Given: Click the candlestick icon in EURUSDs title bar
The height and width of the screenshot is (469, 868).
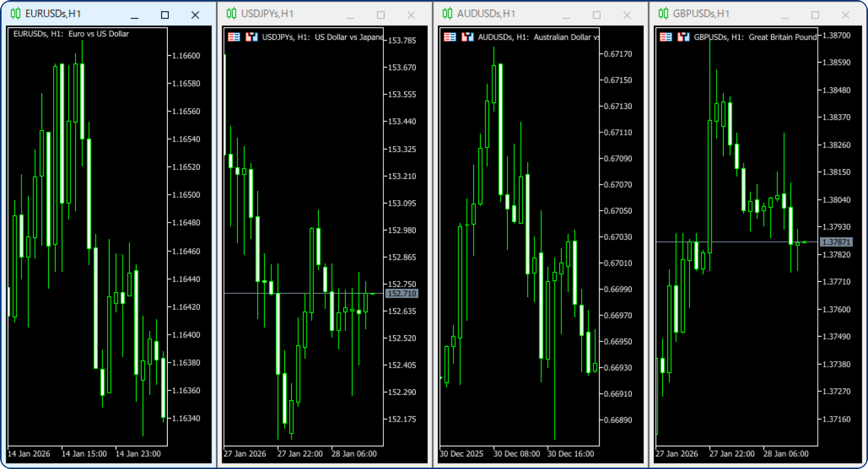Looking at the screenshot, I should click(x=15, y=14).
